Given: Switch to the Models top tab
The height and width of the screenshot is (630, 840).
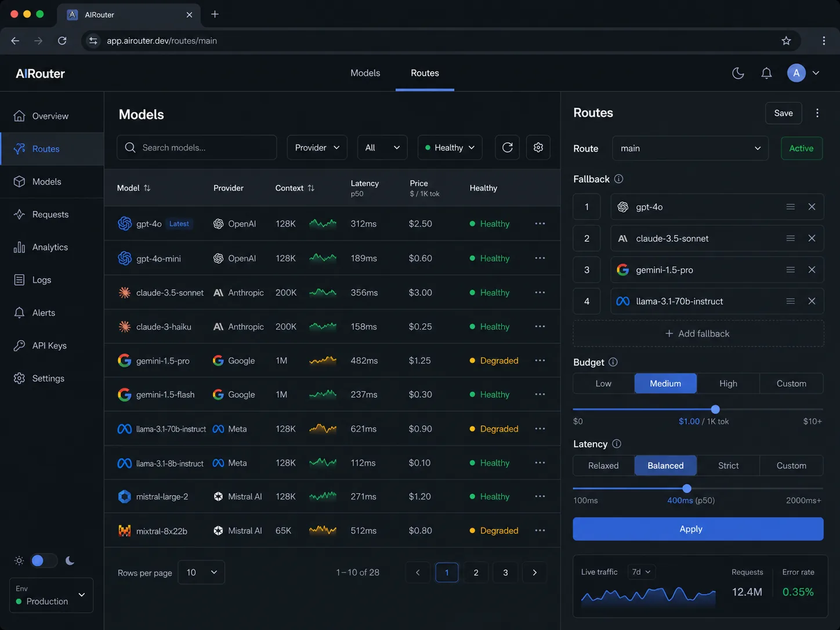Looking at the screenshot, I should pos(365,73).
